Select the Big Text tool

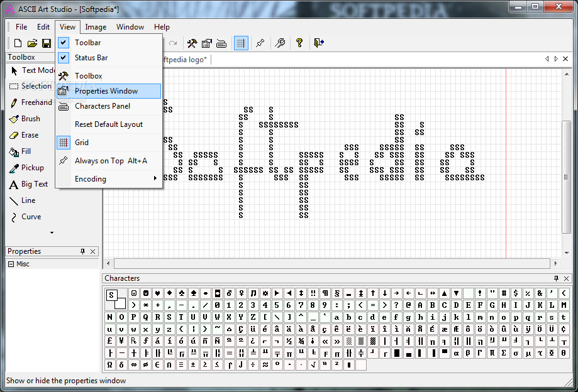29,184
